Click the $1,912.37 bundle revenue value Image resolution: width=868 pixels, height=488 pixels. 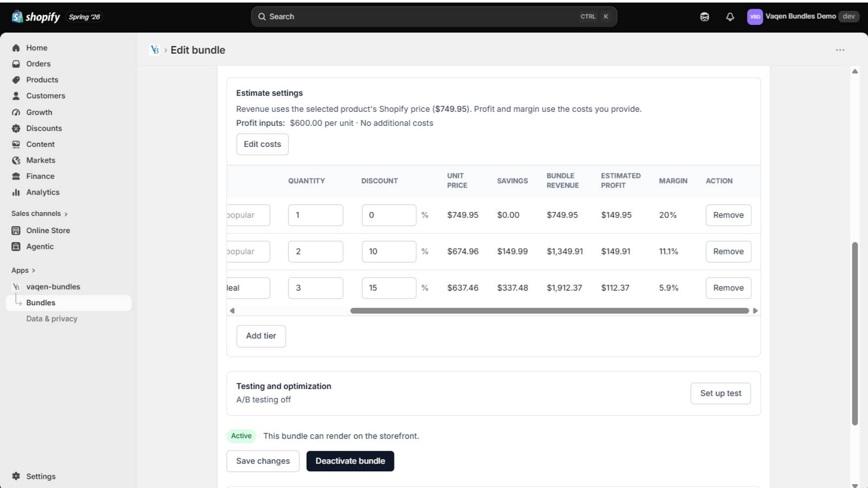click(564, 288)
